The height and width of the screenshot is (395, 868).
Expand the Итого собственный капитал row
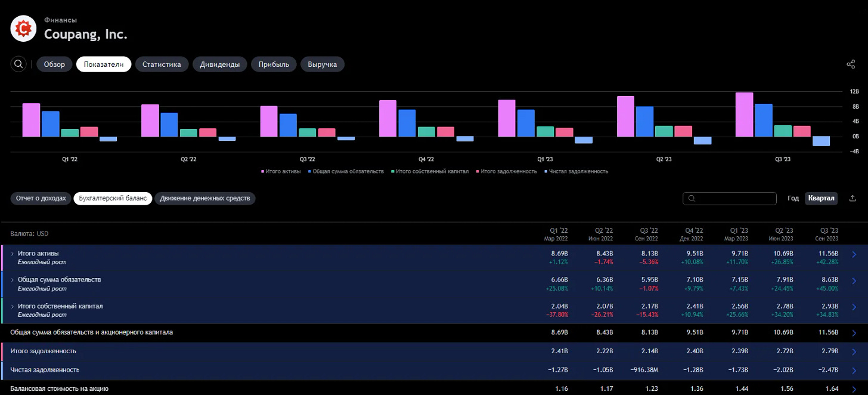click(13, 306)
